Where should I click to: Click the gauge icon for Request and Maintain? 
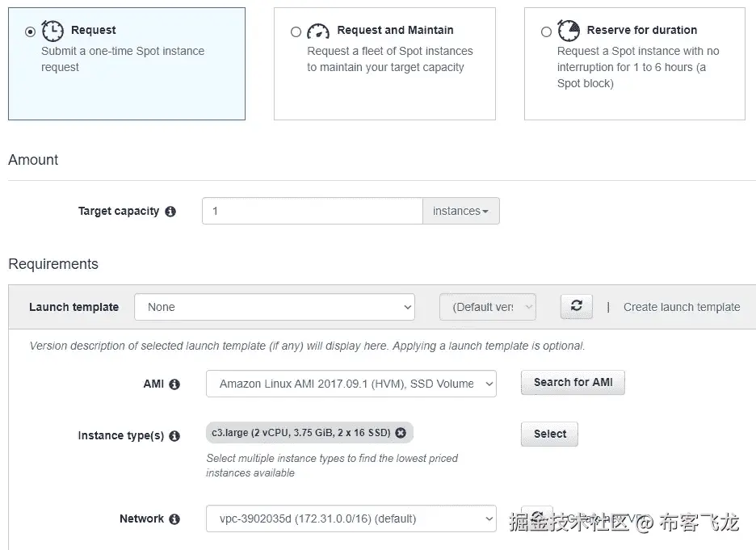pos(318,31)
